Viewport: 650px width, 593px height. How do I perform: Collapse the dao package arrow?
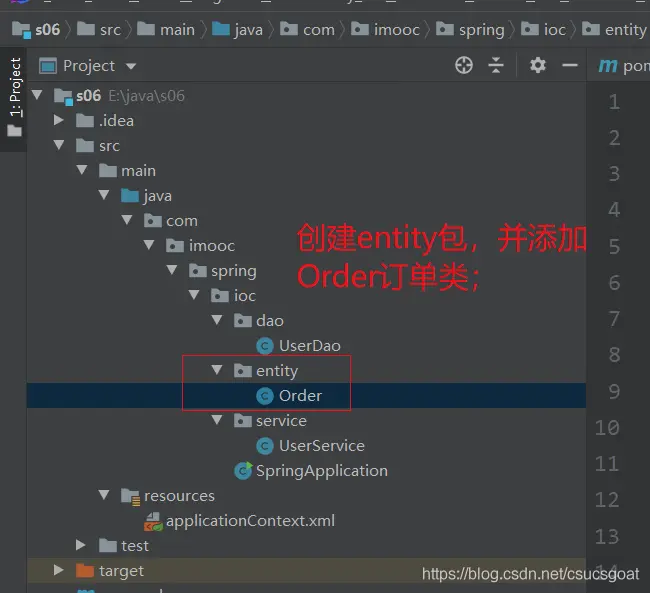(x=217, y=320)
